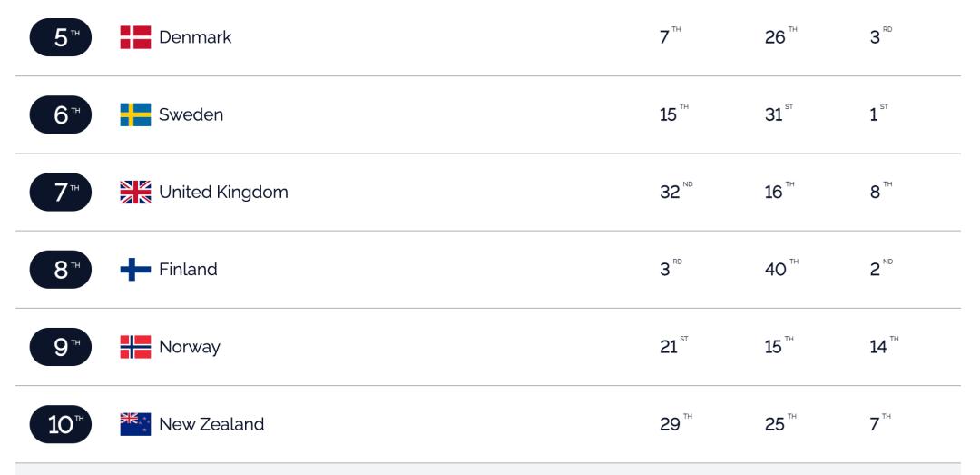
Task: Select the 5th rank badge
Action: [61, 37]
